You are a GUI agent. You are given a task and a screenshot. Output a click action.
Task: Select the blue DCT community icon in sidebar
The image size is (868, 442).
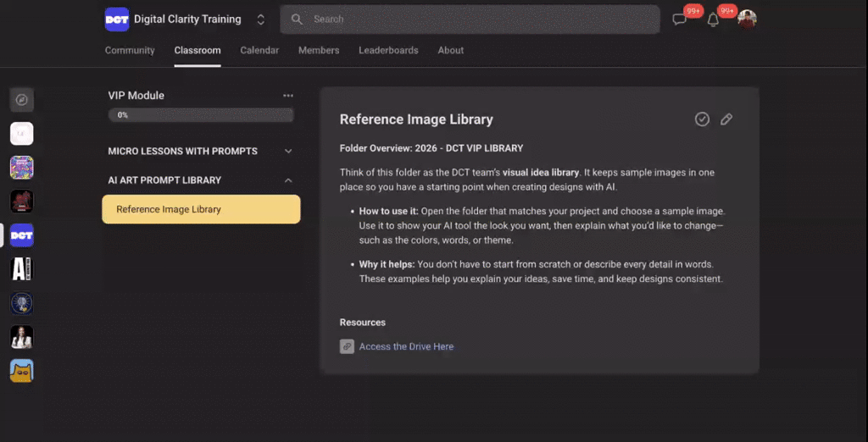[x=21, y=235]
